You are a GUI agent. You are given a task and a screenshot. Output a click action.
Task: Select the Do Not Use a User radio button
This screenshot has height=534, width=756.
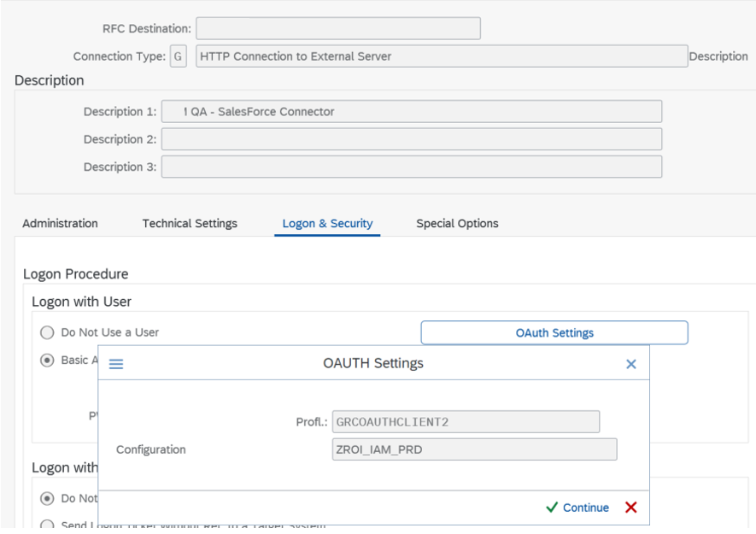pos(48,332)
